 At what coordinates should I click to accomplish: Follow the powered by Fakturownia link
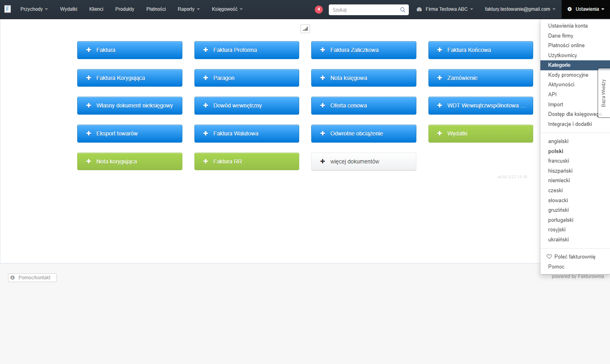click(578, 276)
